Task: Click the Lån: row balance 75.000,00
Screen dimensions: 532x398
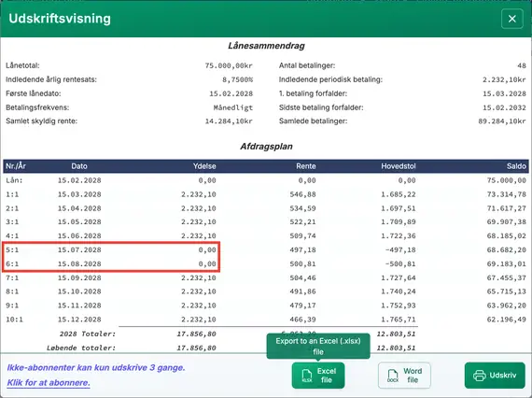Action: pos(507,180)
